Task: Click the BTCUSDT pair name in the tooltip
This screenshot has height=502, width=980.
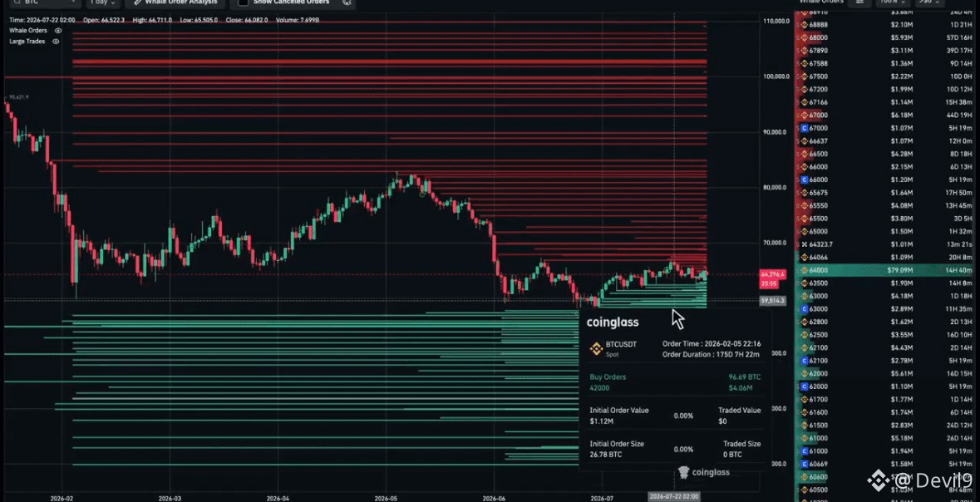Action: 621,344
